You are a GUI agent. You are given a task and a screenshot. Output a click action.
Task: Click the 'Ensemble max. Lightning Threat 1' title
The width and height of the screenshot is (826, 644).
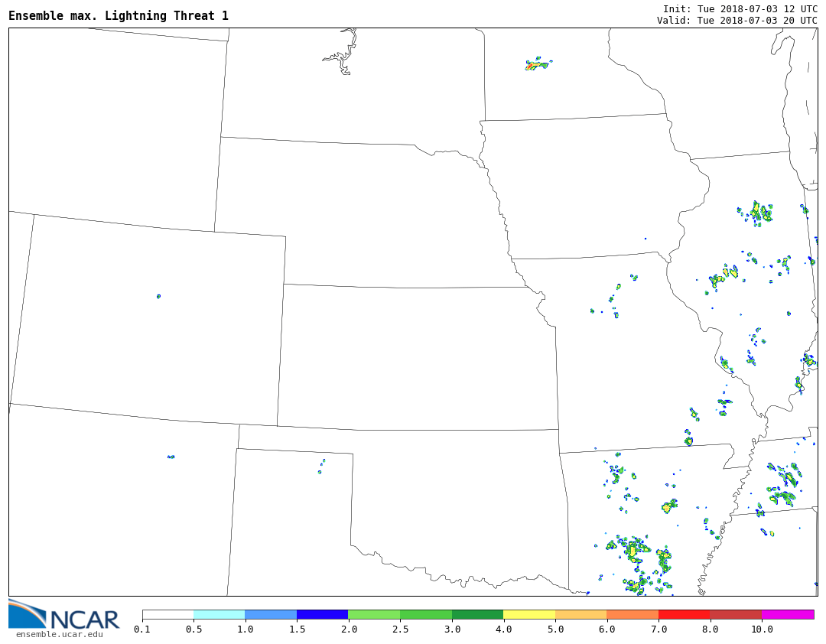(119, 16)
